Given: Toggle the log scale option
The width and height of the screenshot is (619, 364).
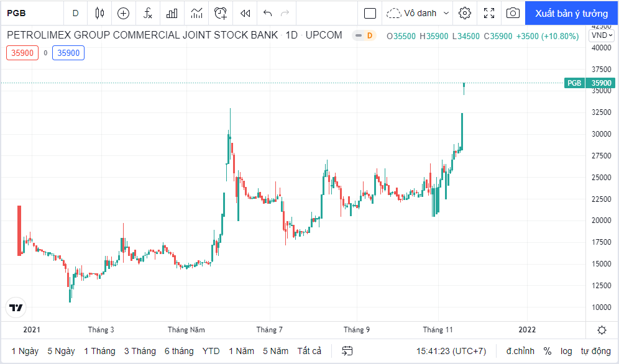Looking at the screenshot, I should pyautogui.click(x=566, y=351).
